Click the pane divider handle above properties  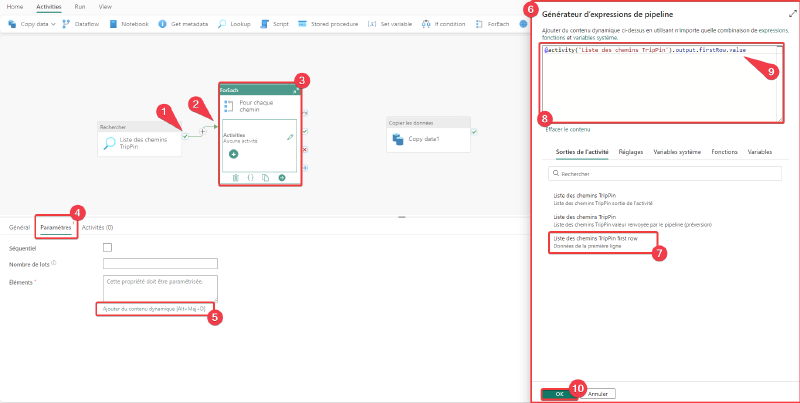click(x=402, y=217)
